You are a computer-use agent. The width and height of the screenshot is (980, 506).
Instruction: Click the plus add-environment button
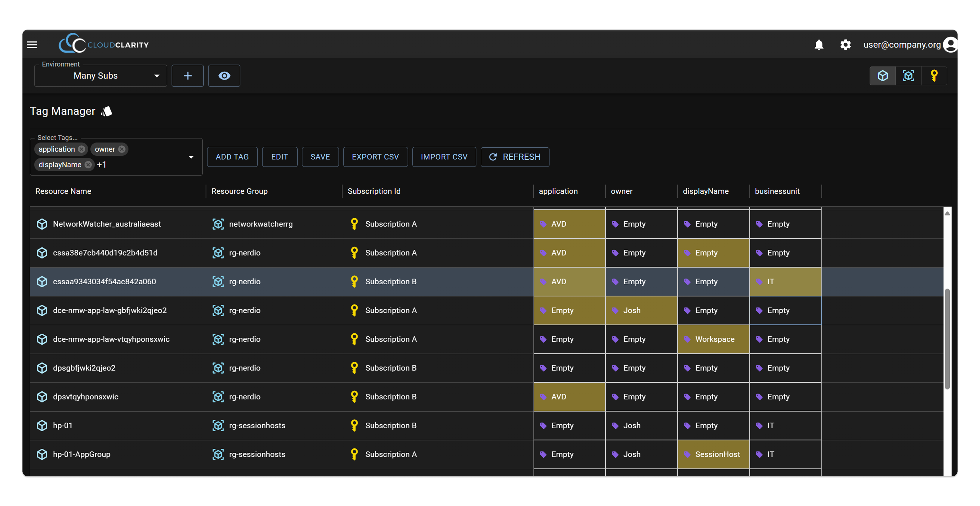[188, 76]
